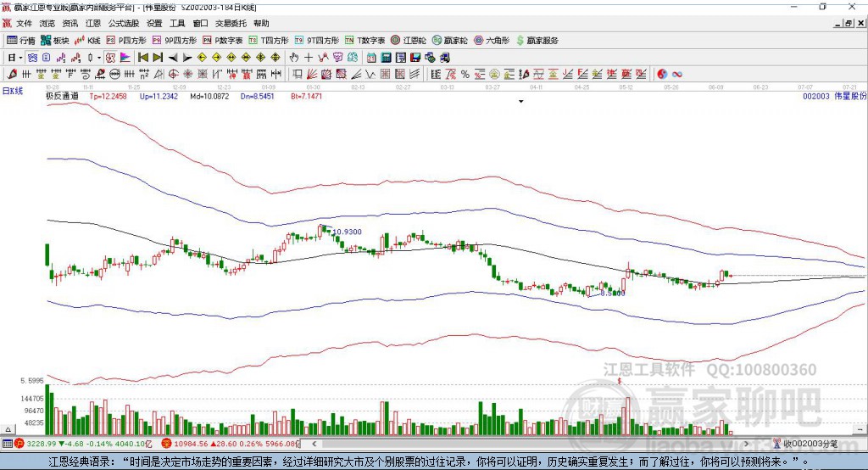This screenshot has height=470, width=868.
Task: Open the P四方形 tool
Action: [x=126, y=41]
